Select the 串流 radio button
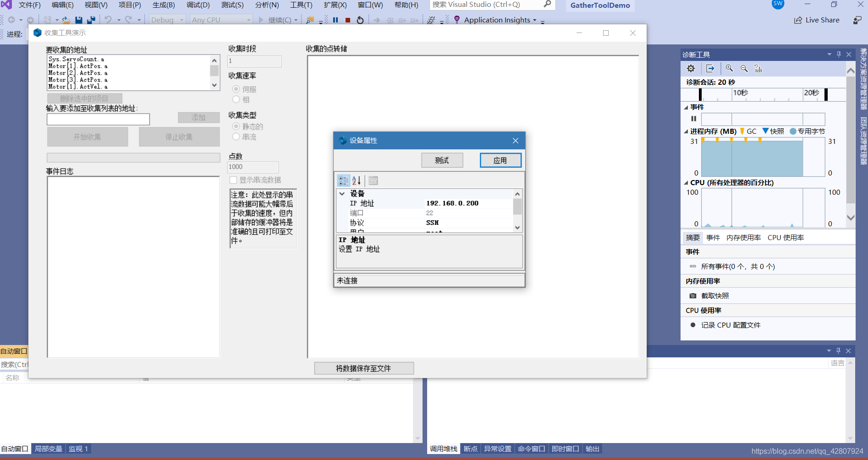Image resolution: width=868 pixels, height=460 pixels. [x=236, y=137]
